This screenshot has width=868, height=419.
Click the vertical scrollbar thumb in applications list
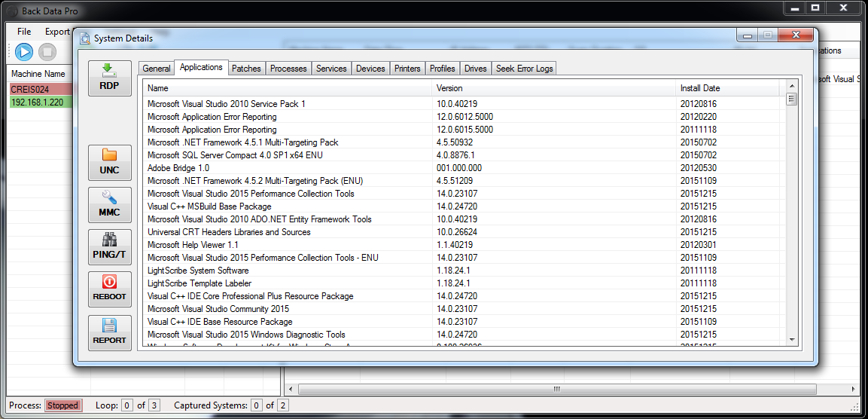[792, 99]
